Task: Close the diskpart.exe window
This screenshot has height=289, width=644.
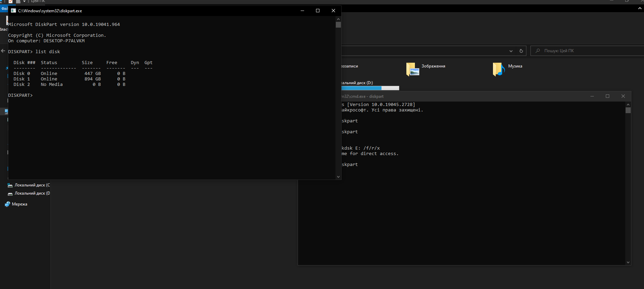Action: pos(333,11)
